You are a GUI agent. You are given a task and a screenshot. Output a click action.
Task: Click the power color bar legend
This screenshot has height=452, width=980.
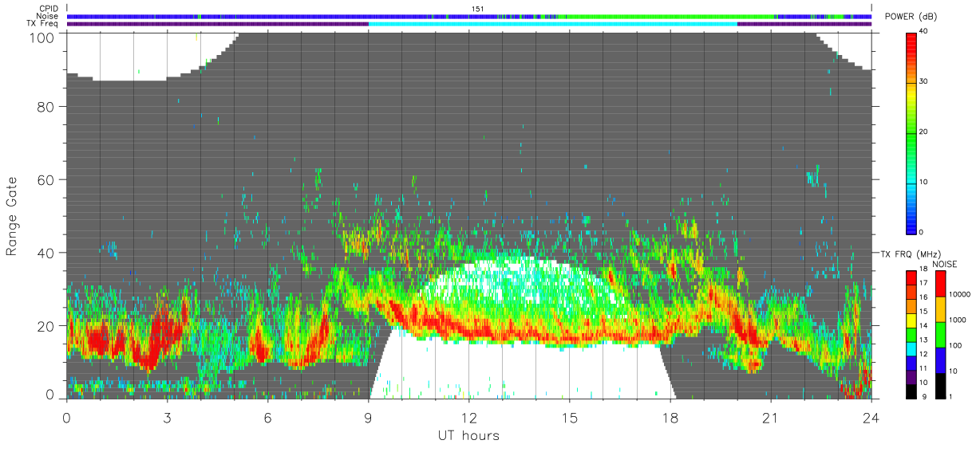coord(911,132)
